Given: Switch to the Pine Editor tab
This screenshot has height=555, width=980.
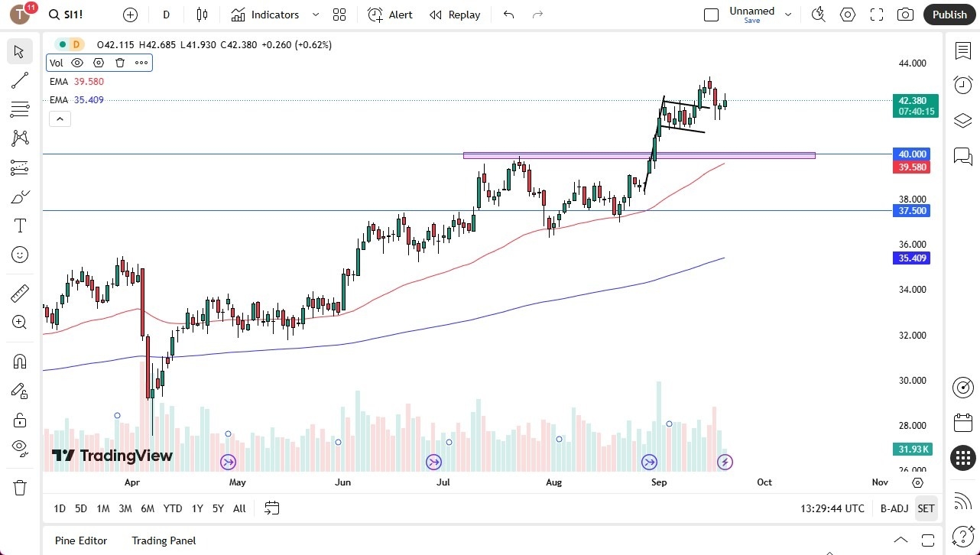Looking at the screenshot, I should [x=80, y=540].
